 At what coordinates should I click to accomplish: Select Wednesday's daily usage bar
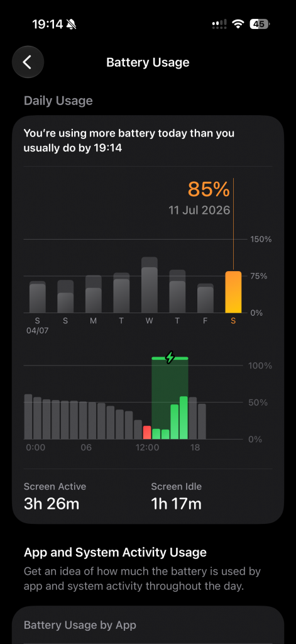[150, 285]
